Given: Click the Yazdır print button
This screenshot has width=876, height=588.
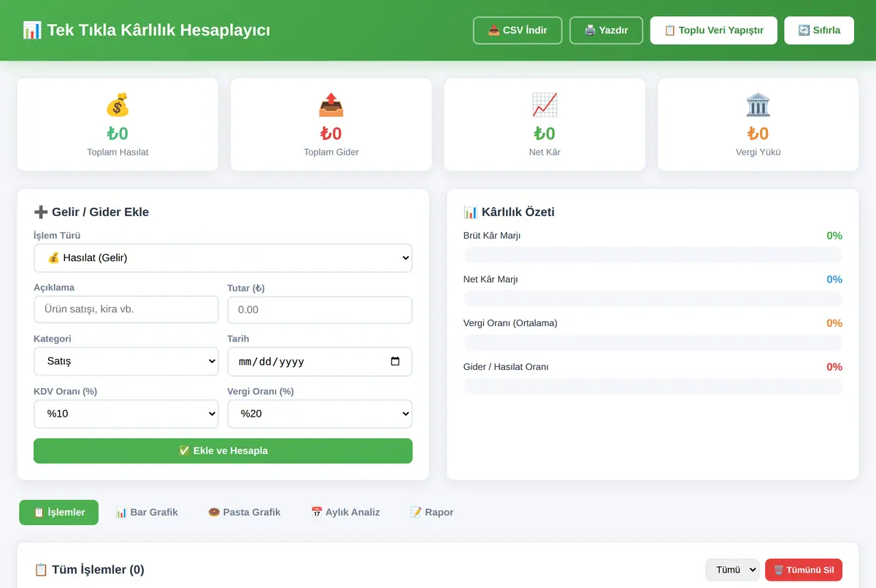Looking at the screenshot, I should [606, 31].
